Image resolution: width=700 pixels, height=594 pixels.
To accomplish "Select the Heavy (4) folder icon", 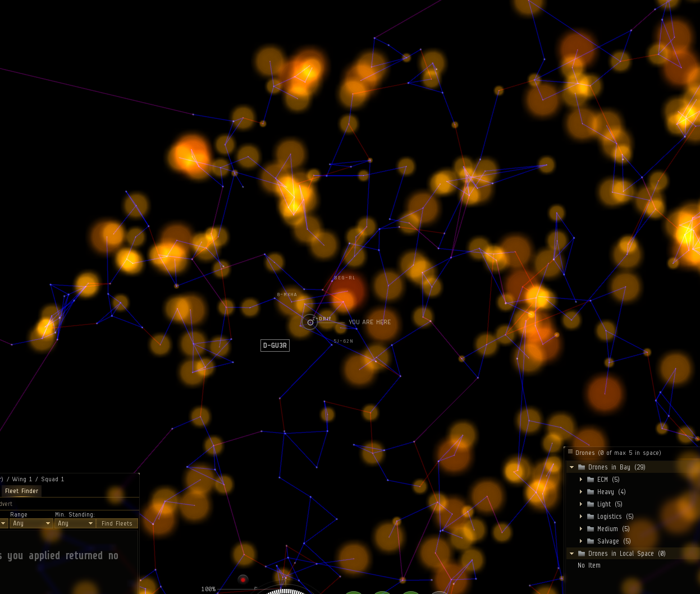I will click(x=591, y=492).
